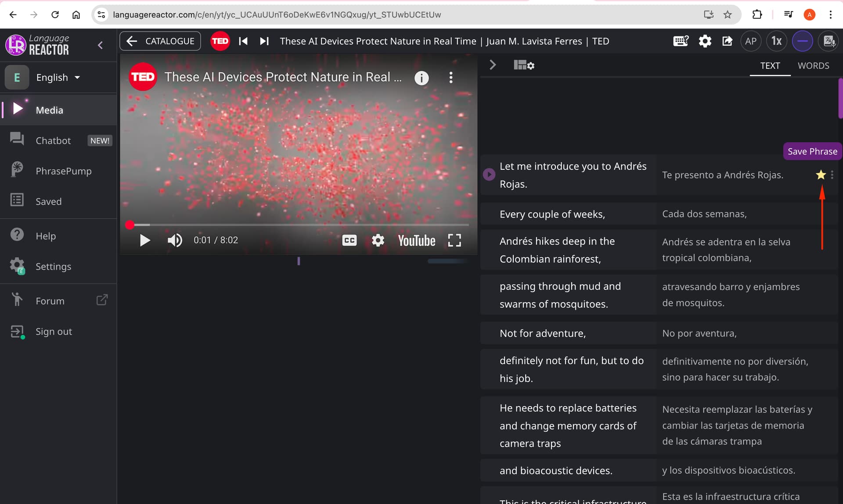This screenshot has width=843, height=504.
Task: Open Language Reactor settings gear in top toolbar
Action: (x=705, y=41)
